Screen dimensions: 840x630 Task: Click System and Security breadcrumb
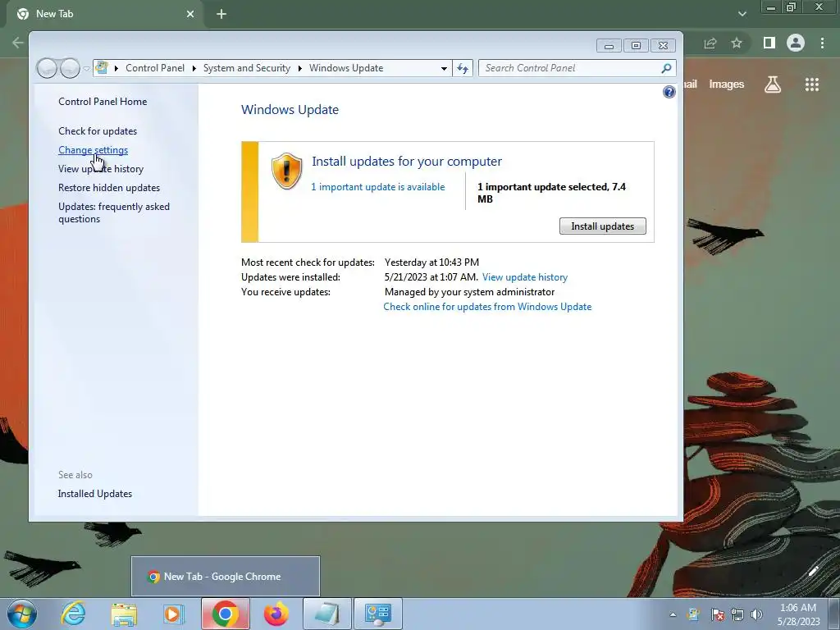tap(246, 68)
